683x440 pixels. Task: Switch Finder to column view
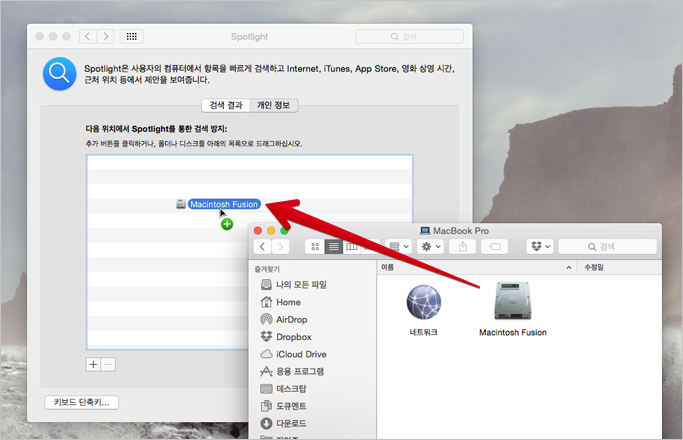click(352, 247)
